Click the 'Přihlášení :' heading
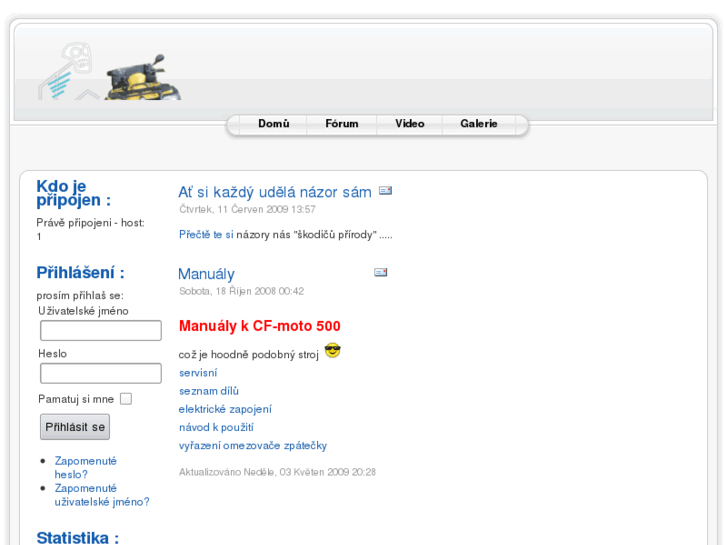 (x=80, y=273)
